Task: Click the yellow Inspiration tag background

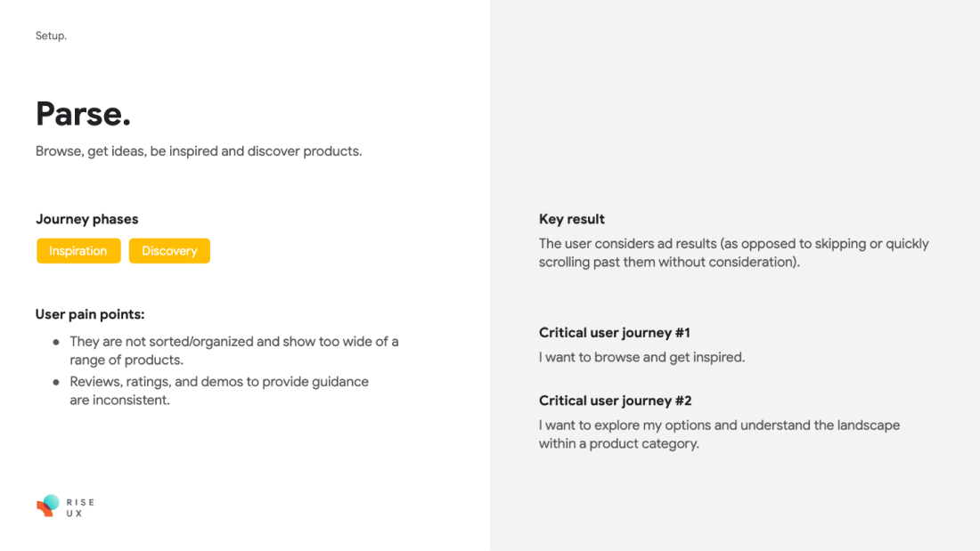Action: [x=78, y=250]
